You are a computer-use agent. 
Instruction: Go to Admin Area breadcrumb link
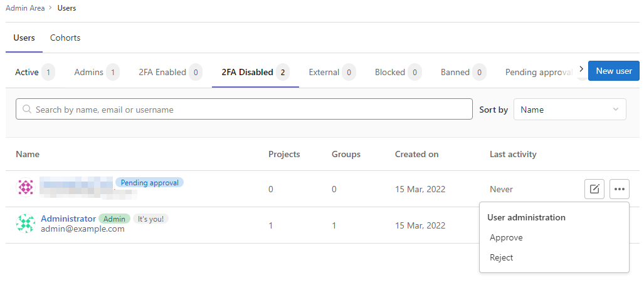click(x=25, y=8)
